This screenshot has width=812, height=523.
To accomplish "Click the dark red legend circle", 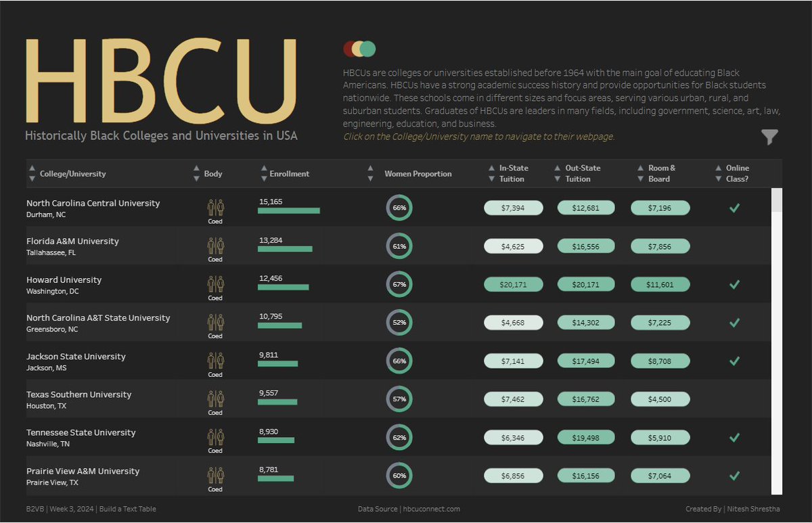I will (x=348, y=49).
